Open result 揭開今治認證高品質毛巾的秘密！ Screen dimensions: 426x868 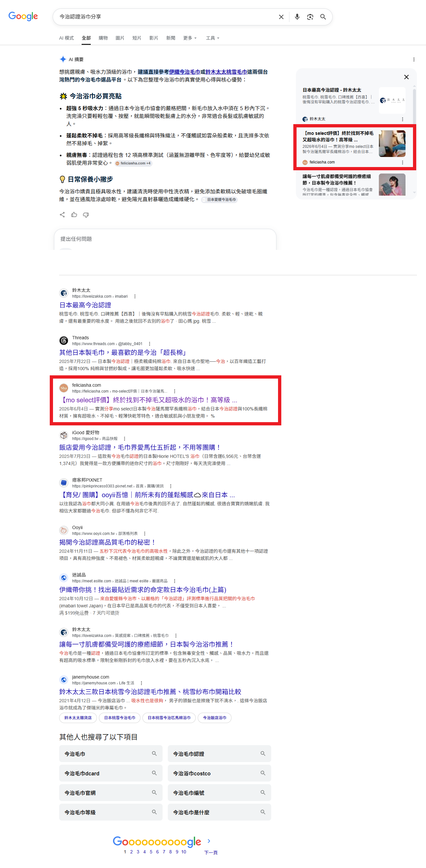click(108, 542)
